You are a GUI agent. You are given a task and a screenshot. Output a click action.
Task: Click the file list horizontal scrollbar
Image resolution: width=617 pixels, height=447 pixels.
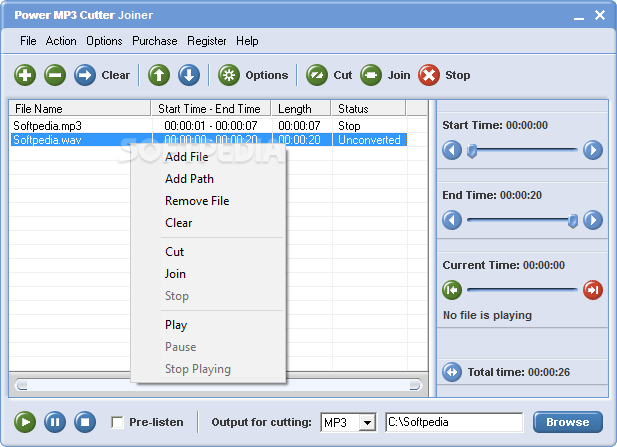tap(218, 385)
